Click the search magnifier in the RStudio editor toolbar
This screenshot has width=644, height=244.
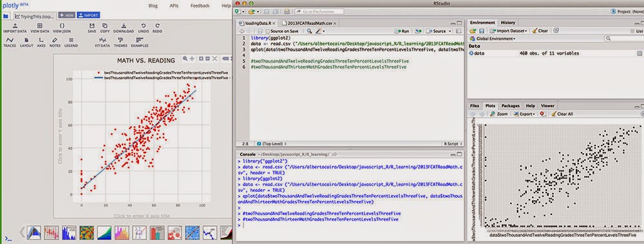click(309, 31)
